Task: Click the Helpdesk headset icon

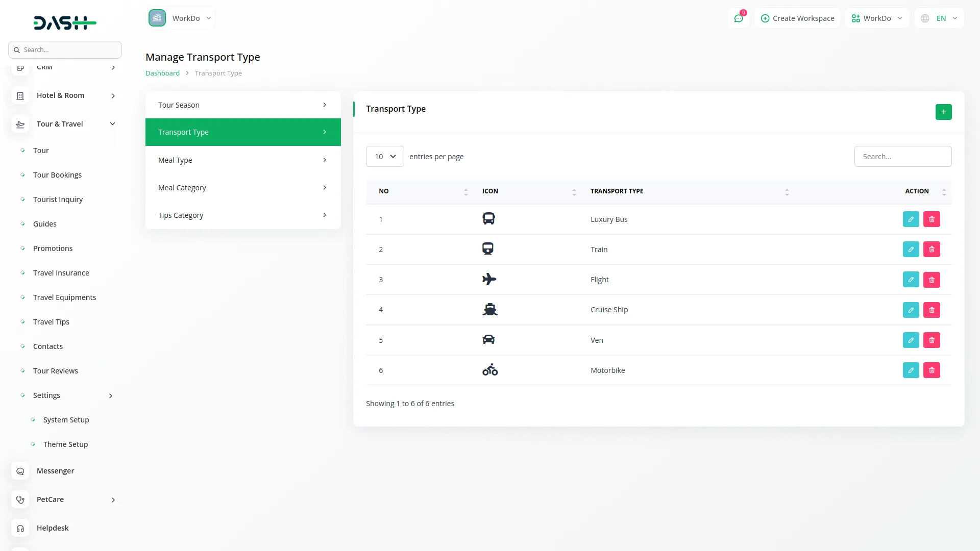Action: pos(20,528)
